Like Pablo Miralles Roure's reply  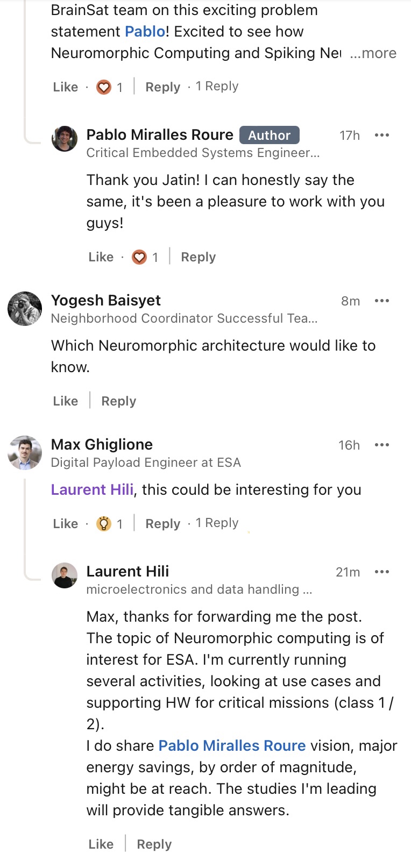(x=101, y=257)
